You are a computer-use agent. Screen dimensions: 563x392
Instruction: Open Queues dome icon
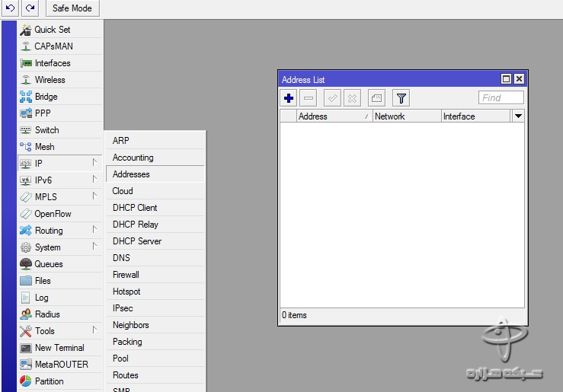[25, 264]
